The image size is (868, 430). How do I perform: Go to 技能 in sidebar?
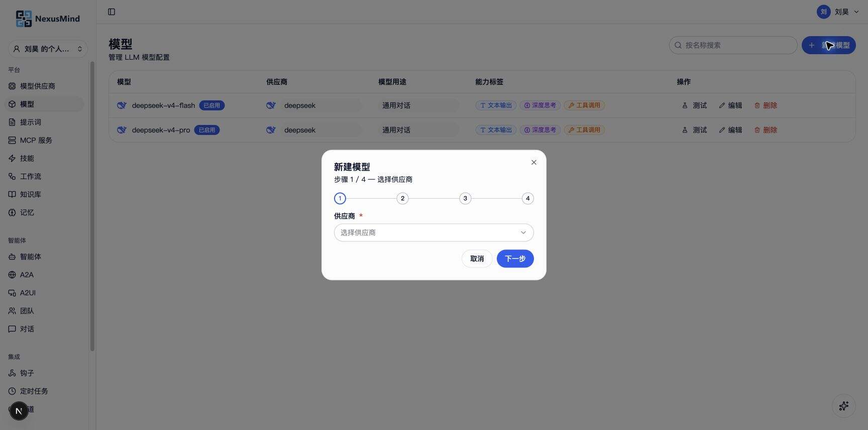44,158
